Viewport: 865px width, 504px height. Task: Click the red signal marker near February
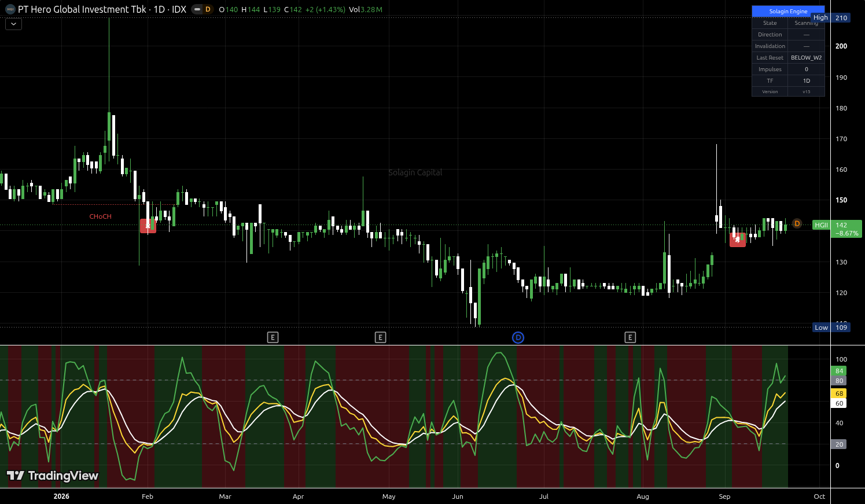click(x=148, y=226)
